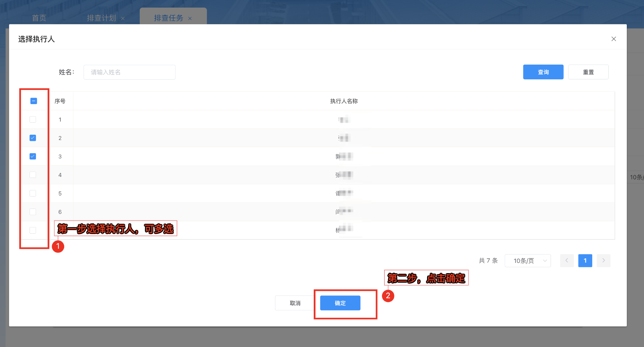Viewport: 644px width, 347px height.
Task: Click the next page arrow icon
Action: (x=603, y=260)
